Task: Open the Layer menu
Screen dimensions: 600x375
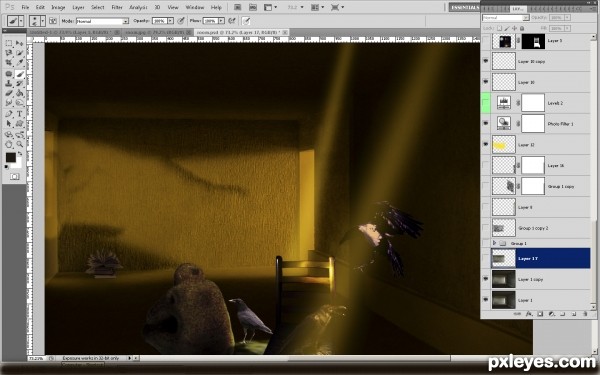Action: [78, 7]
